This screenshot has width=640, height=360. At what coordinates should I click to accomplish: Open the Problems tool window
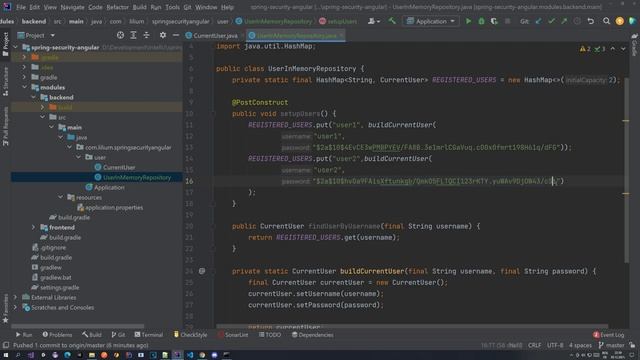click(57, 335)
